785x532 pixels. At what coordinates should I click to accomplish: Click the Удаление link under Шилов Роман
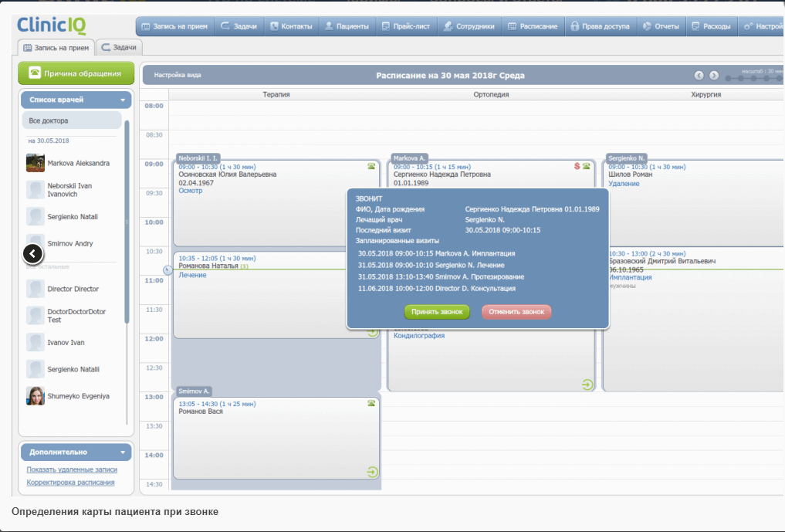tap(624, 183)
